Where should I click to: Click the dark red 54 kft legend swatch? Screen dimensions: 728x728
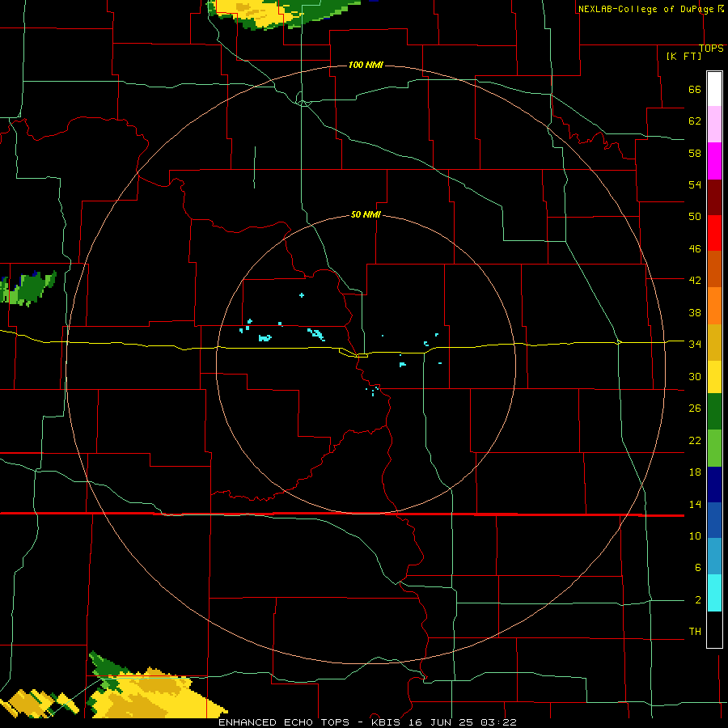pyautogui.click(x=714, y=197)
